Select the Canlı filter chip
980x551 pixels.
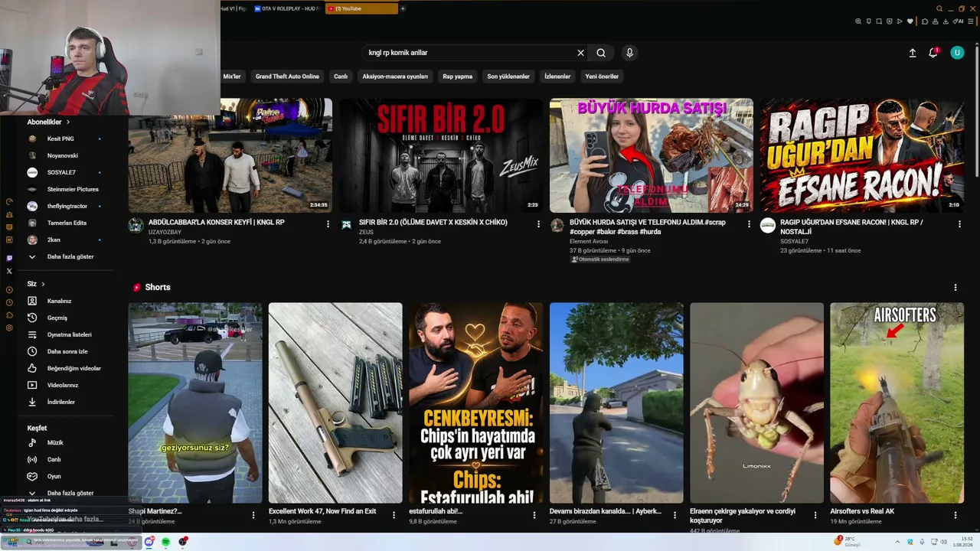[x=341, y=77]
